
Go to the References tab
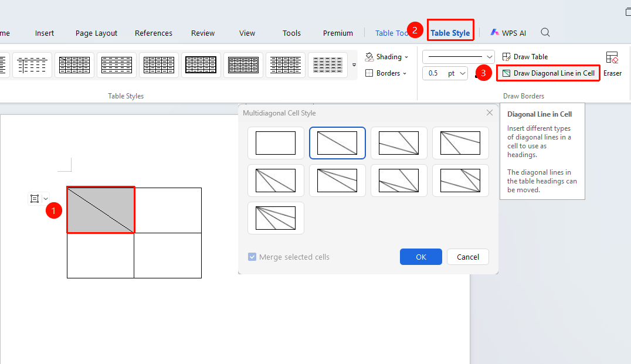tap(153, 33)
